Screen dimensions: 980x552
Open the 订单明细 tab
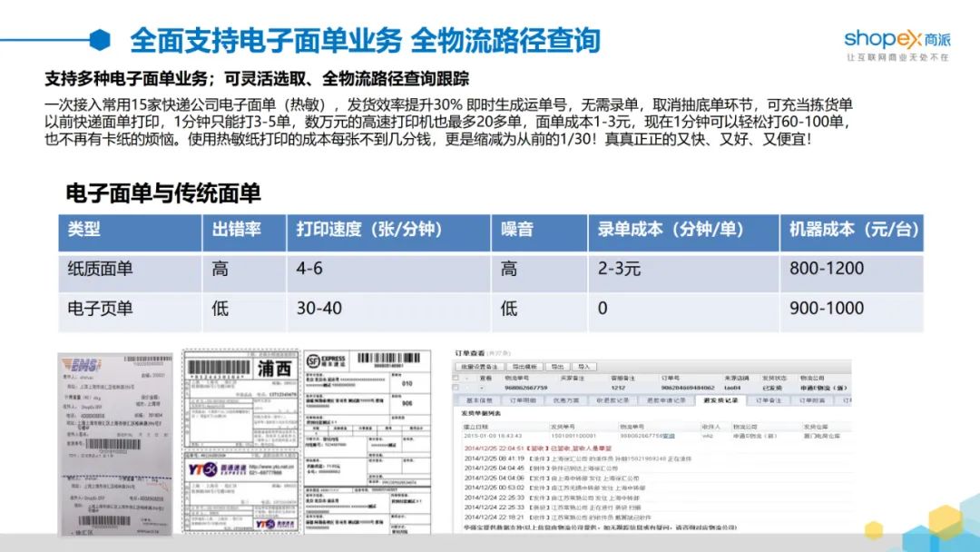point(523,400)
